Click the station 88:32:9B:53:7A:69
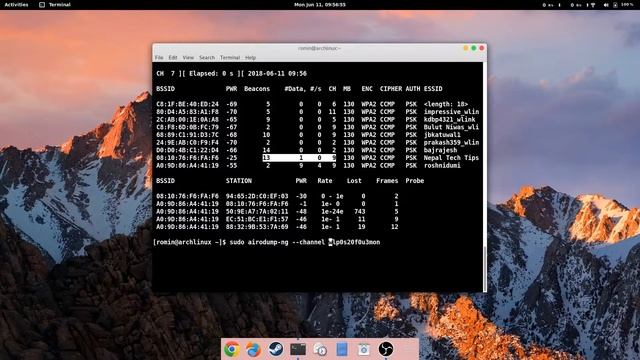The image size is (640, 360). tap(257, 227)
